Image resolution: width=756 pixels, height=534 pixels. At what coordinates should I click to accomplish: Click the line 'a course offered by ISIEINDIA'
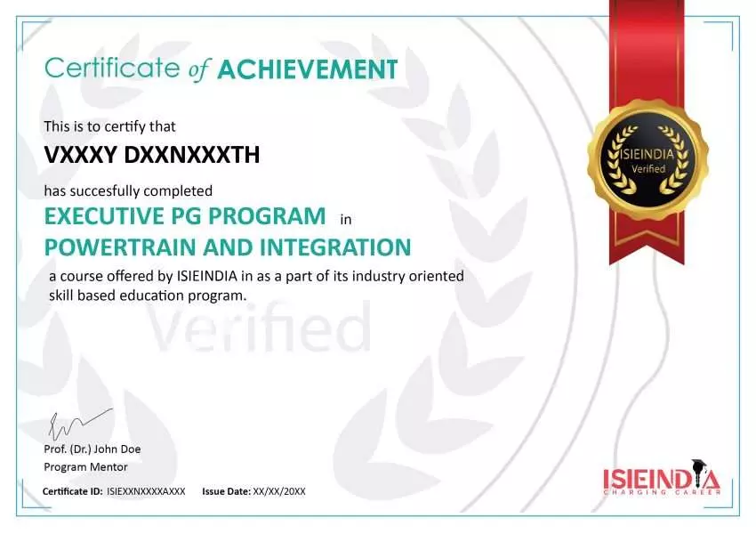coord(256,276)
